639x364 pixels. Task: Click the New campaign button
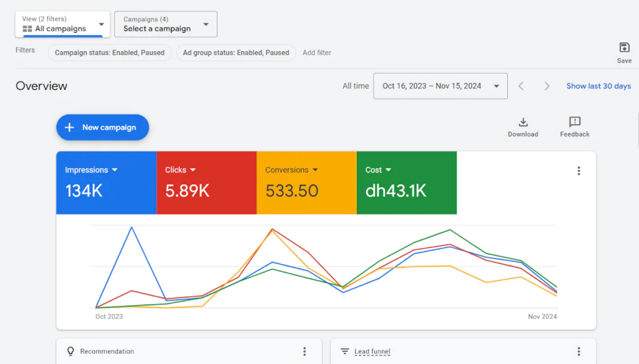102,127
